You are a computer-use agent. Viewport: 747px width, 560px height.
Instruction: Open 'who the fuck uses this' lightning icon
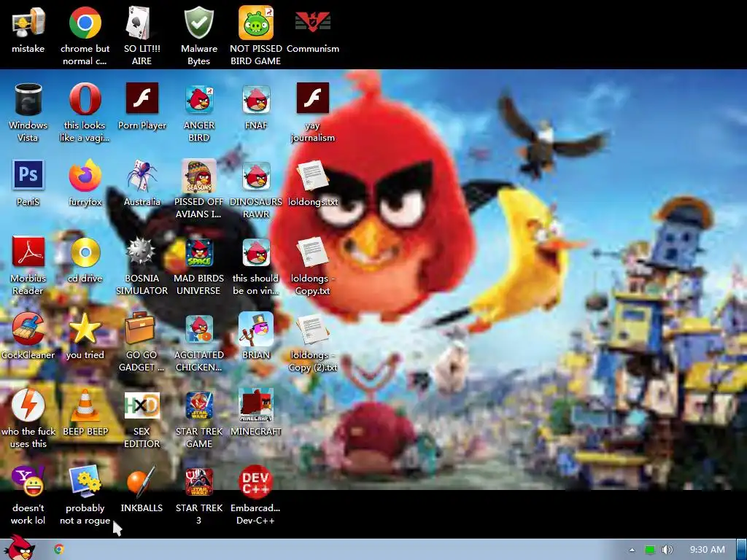pyautogui.click(x=28, y=405)
